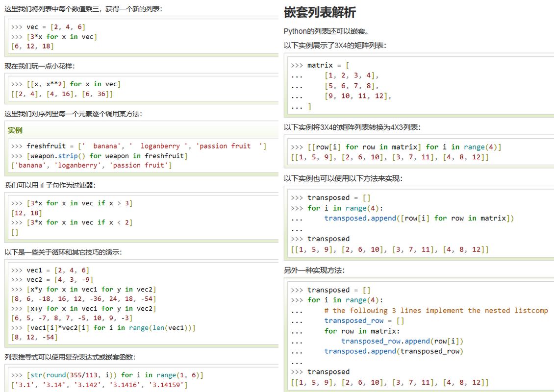
Task: Click the nested [[row[i] for row in matrix] line
Action: pyautogui.click(x=396, y=147)
